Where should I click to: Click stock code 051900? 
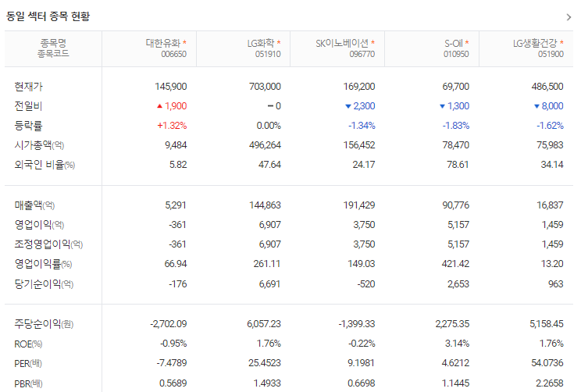pos(551,54)
